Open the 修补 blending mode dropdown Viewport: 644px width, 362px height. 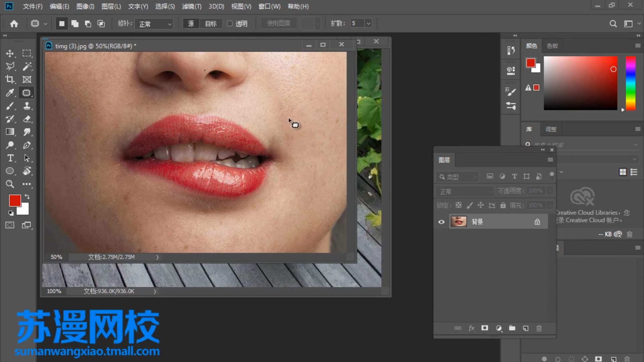[x=154, y=23]
